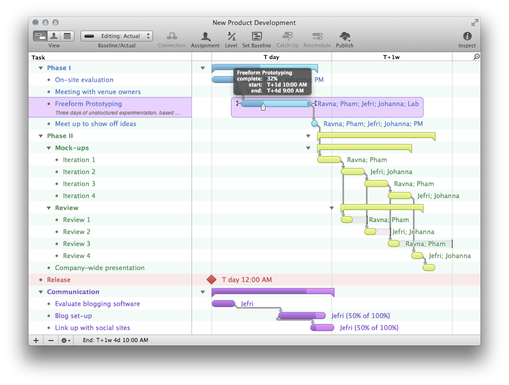Toggle the Communication Gantt bar disclosure triangle
Viewport: 509px width, 385px height.
pos(203,292)
